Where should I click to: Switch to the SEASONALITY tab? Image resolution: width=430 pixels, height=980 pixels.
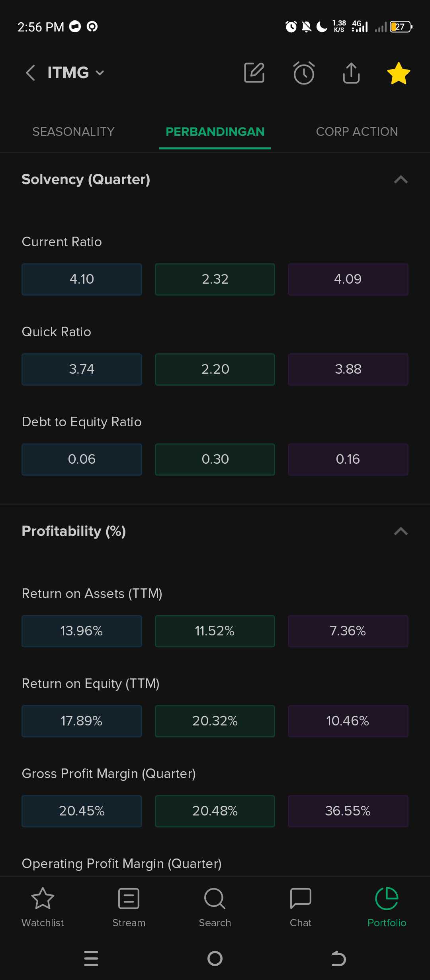(74, 132)
